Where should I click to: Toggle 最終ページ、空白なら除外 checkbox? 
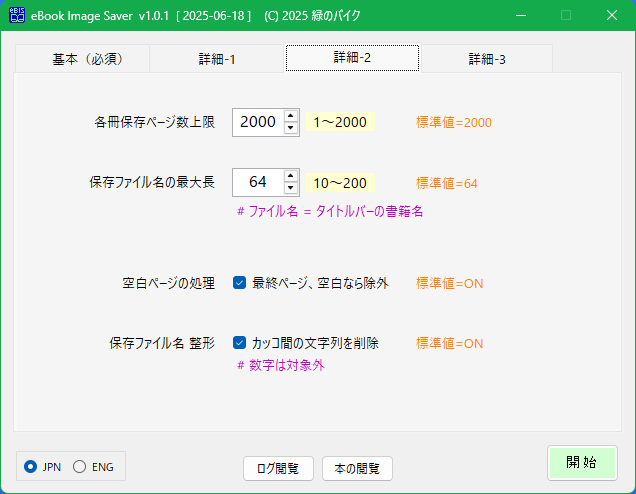[x=239, y=283]
